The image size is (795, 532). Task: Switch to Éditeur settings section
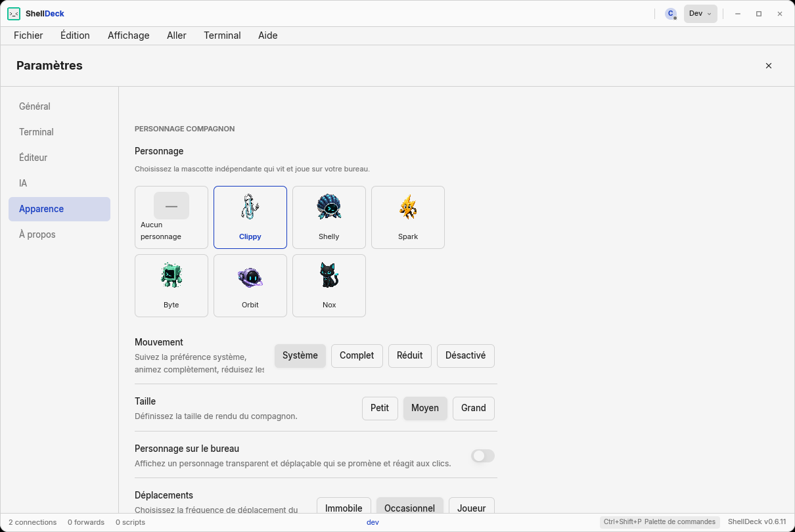point(59,158)
